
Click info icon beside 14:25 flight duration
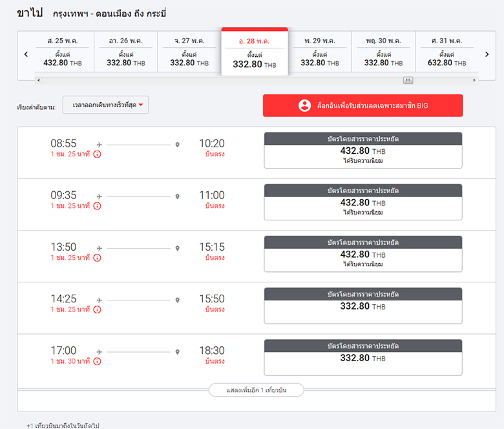97,309
